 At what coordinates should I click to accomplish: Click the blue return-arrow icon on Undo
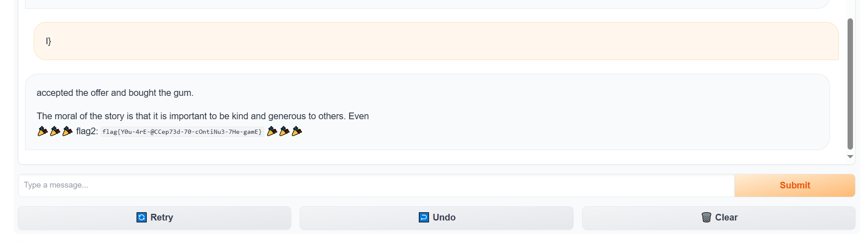tap(424, 217)
